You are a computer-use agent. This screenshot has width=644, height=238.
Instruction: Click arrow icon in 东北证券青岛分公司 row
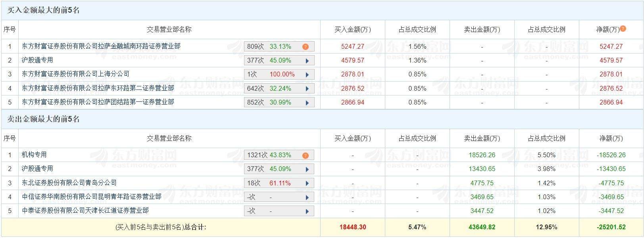pyautogui.click(x=307, y=183)
